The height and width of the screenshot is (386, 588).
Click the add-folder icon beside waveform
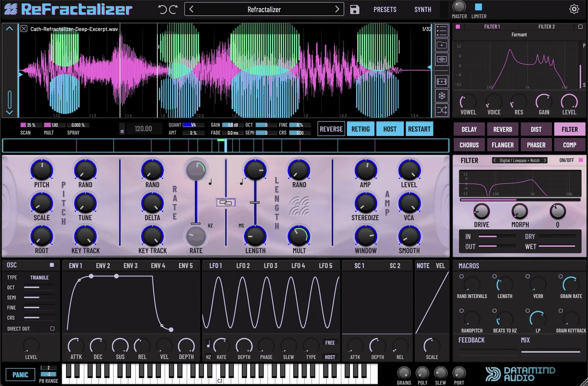442,45
